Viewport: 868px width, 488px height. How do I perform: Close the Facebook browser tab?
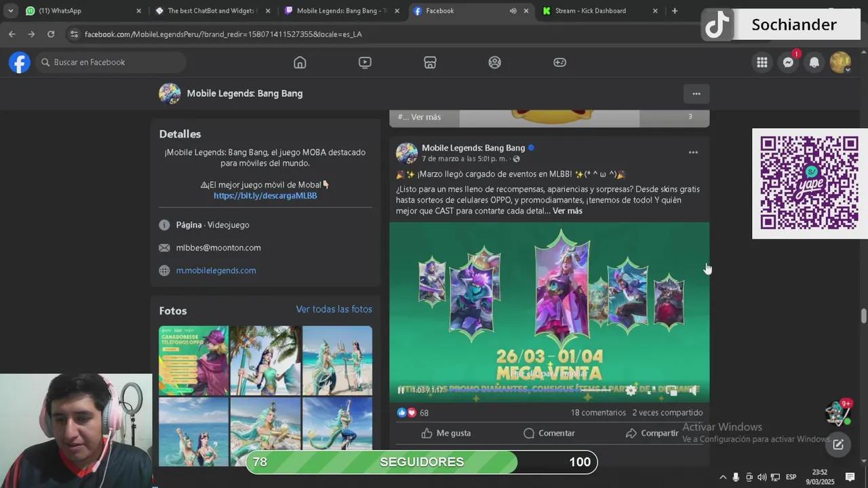(526, 11)
